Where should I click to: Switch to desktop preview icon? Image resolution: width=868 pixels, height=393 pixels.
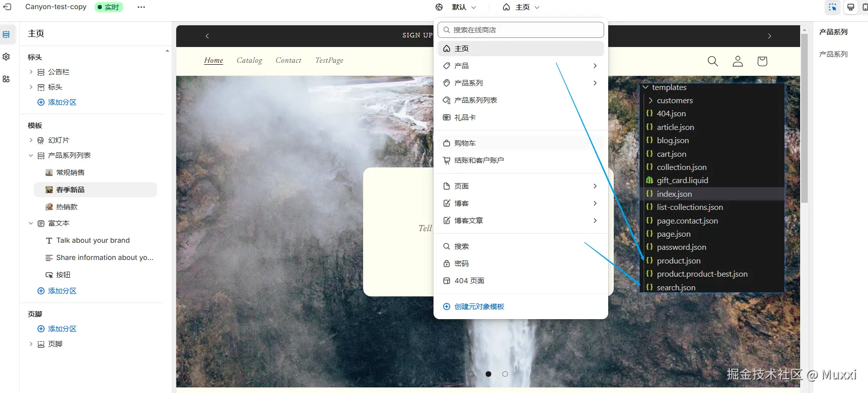851,7
